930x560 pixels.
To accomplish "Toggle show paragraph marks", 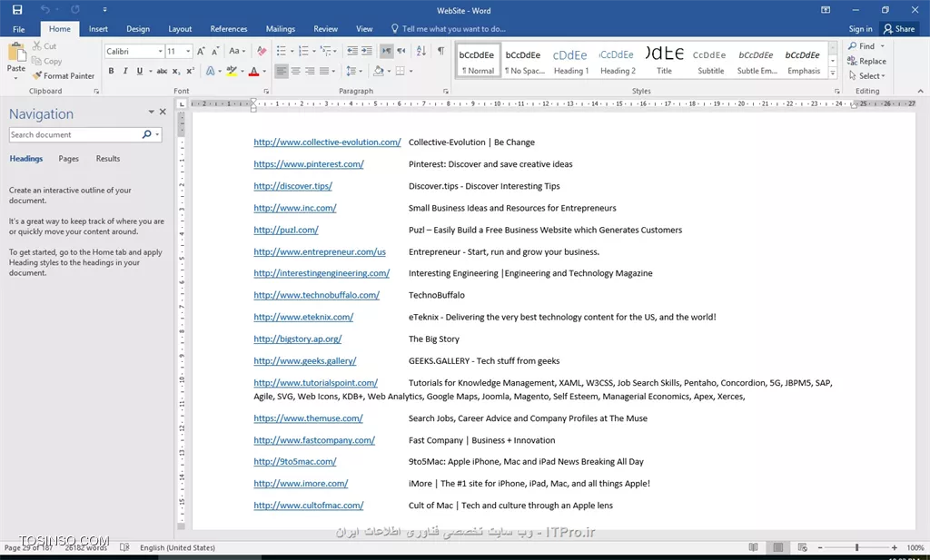I will 440,52.
